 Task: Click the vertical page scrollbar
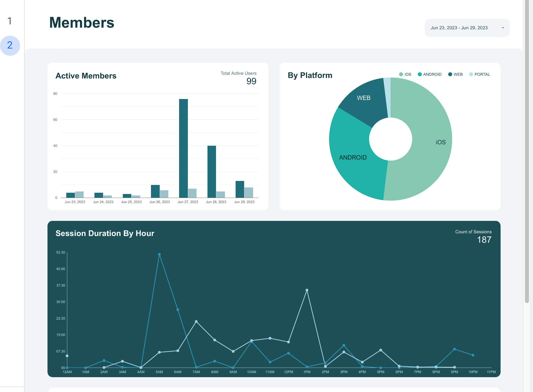point(527,151)
